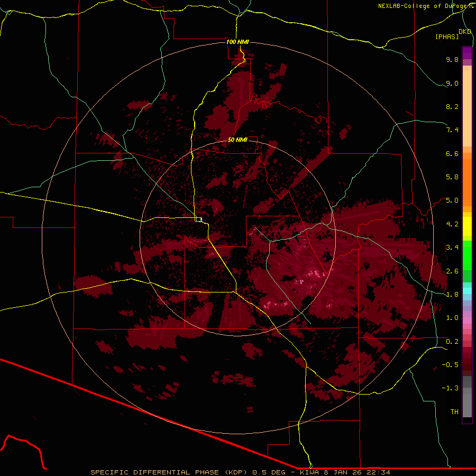Image resolution: width=476 pixels, height=476 pixels.
Task: Click the 'TH' threshold label on the legend
Action: 454,412
